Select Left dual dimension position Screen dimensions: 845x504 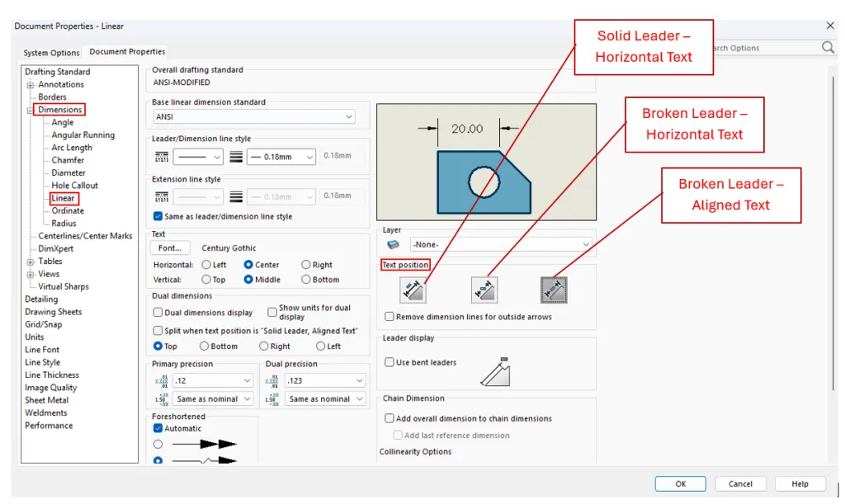point(321,346)
